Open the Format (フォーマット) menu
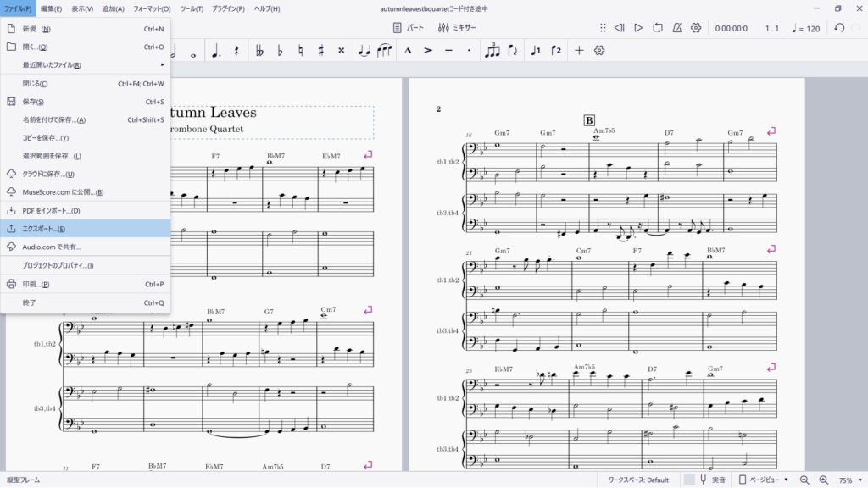Viewport: 868px width, 488px height. pos(152,8)
